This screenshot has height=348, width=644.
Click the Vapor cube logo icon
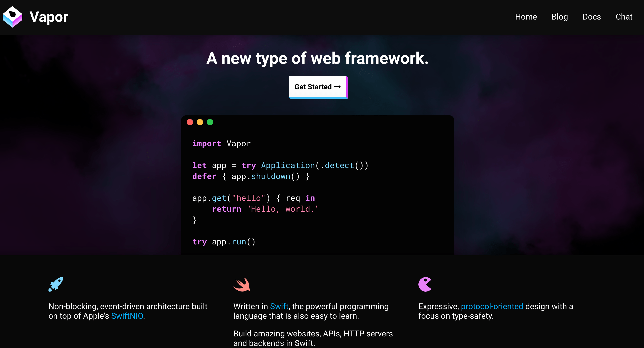[13, 17]
